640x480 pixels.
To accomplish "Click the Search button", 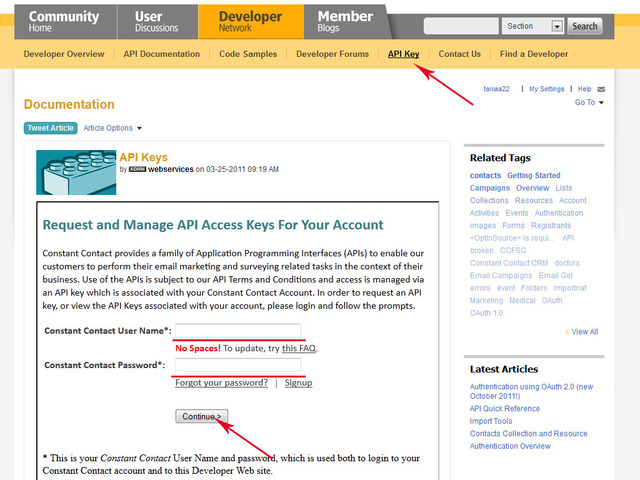I will (584, 26).
